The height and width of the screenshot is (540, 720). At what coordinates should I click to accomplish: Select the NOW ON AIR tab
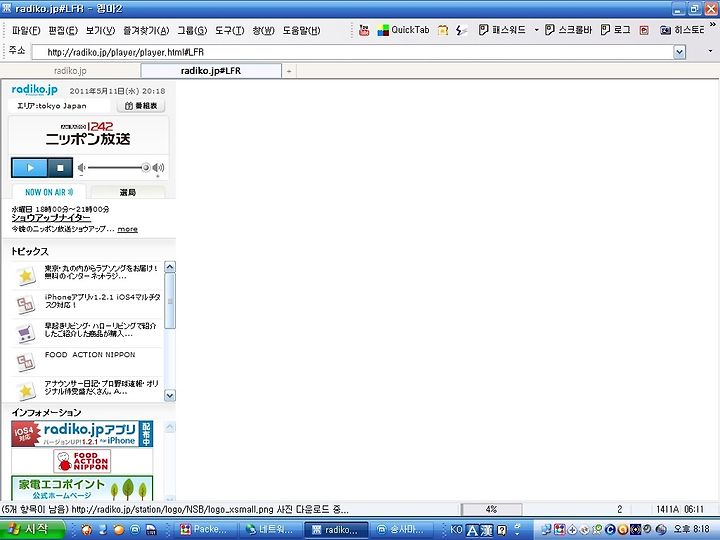tap(49, 192)
